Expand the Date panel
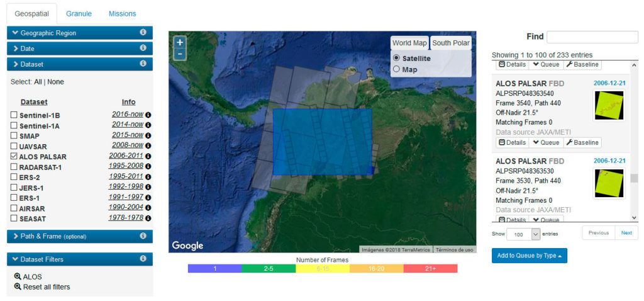644x301 pixels. tap(80, 48)
